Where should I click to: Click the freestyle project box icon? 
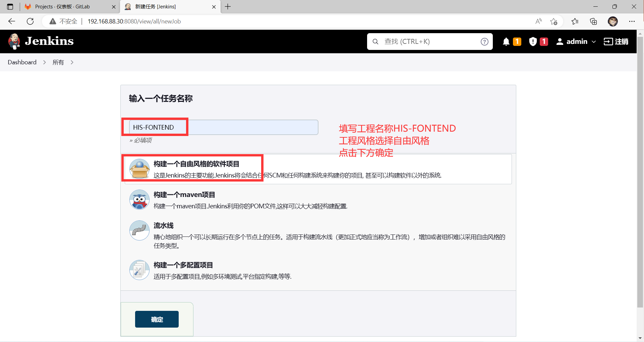coord(139,169)
